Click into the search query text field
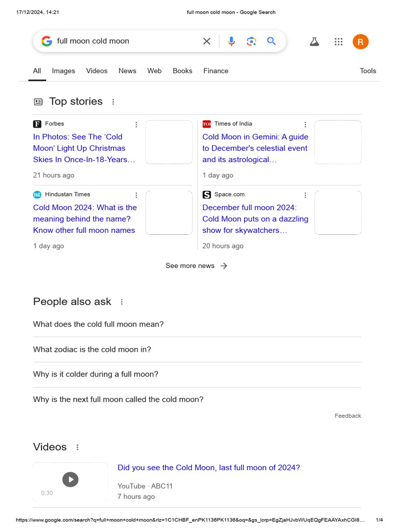This screenshot has width=399, height=532. click(x=127, y=42)
